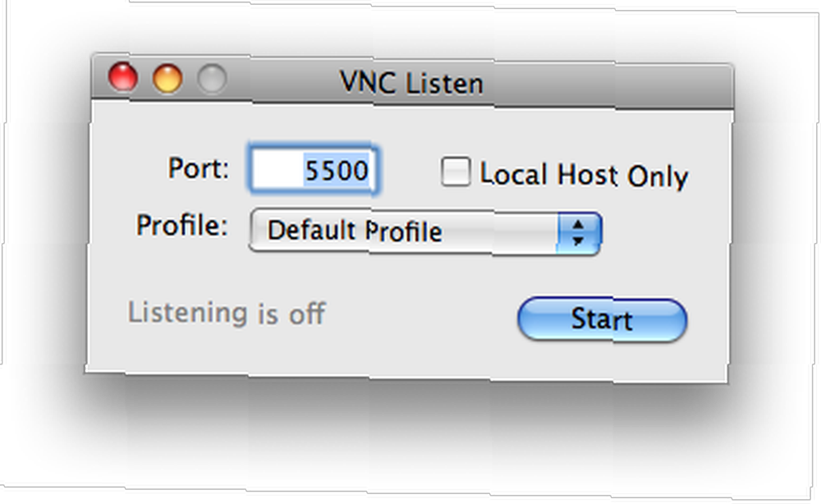The image size is (821, 504).
Task: Click the empty gray area above the Start button
Action: pyautogui.click(x=602, y=277)
